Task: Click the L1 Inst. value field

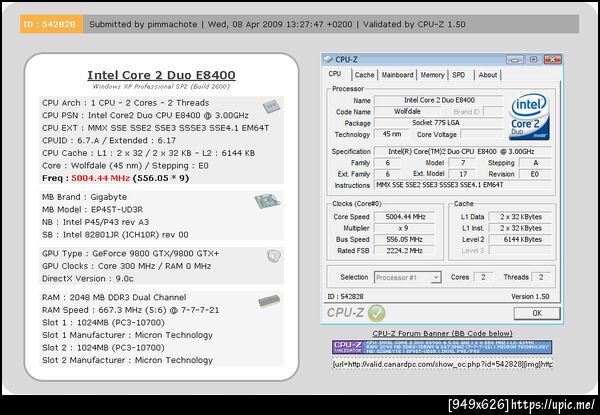Action: tap(520, 228)
